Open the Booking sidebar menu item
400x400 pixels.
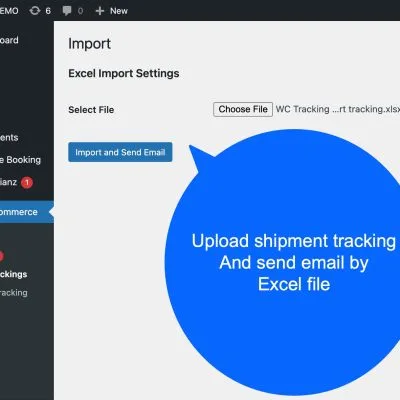[20, 160]
